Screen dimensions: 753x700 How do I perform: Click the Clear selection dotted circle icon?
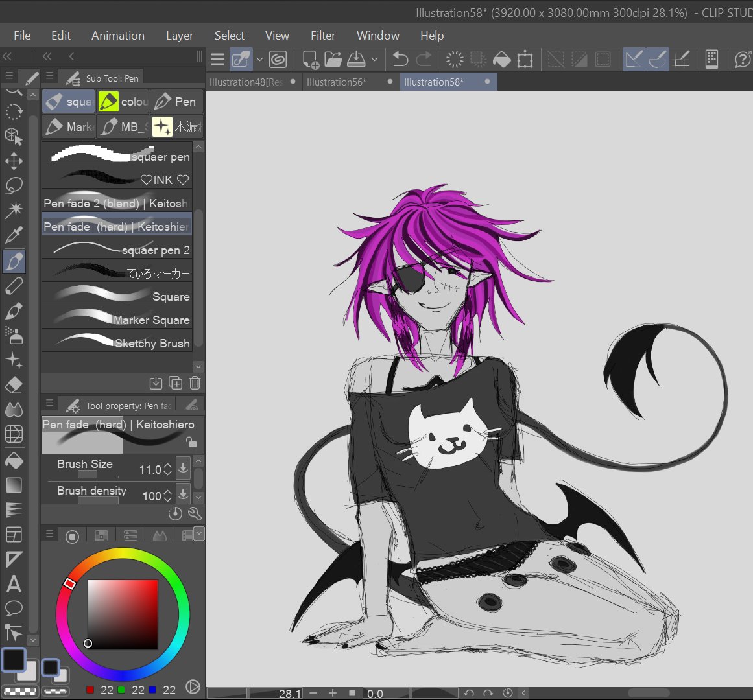tap(454, 60)
